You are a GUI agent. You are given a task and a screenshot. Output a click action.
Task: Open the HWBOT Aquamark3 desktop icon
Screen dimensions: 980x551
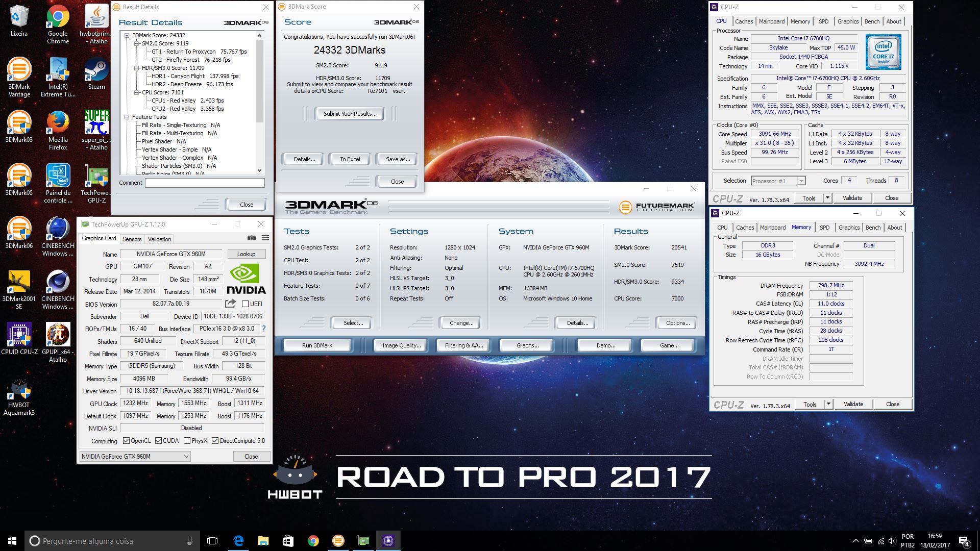pos(19,397)
